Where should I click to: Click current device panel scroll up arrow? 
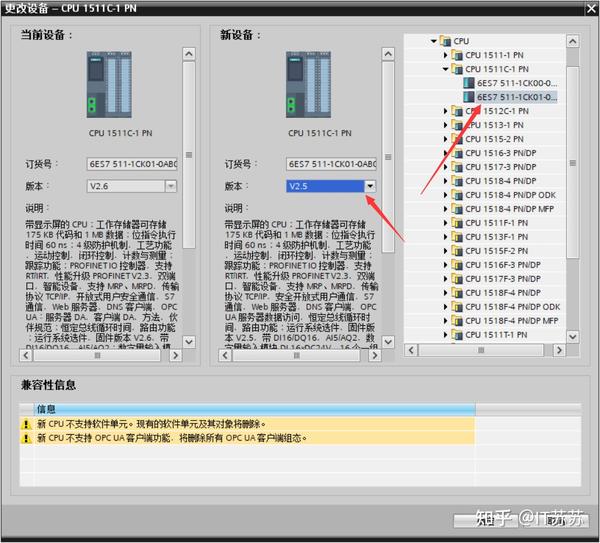(x=189, y=54)
